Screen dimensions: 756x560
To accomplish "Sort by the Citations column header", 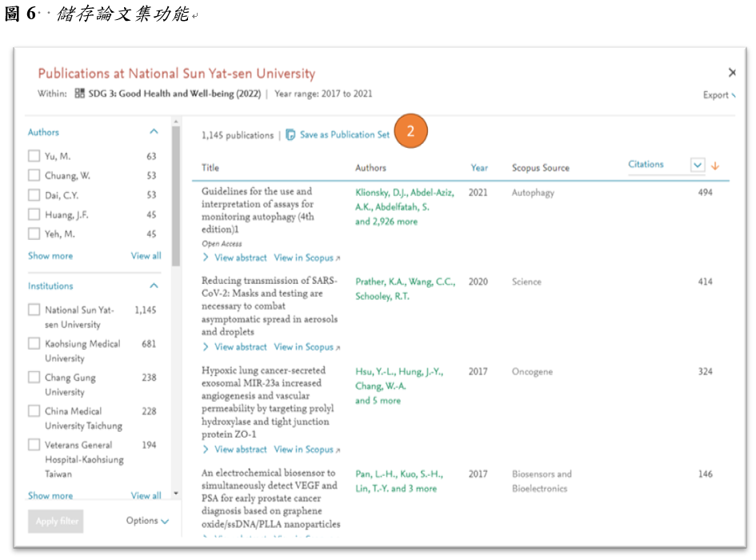I will (x=646, y=164).
